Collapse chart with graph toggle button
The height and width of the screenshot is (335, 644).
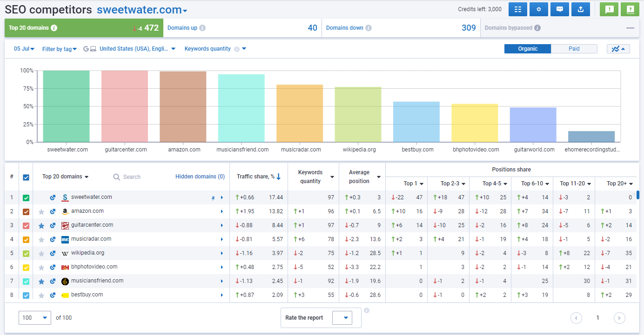(618, 49)
